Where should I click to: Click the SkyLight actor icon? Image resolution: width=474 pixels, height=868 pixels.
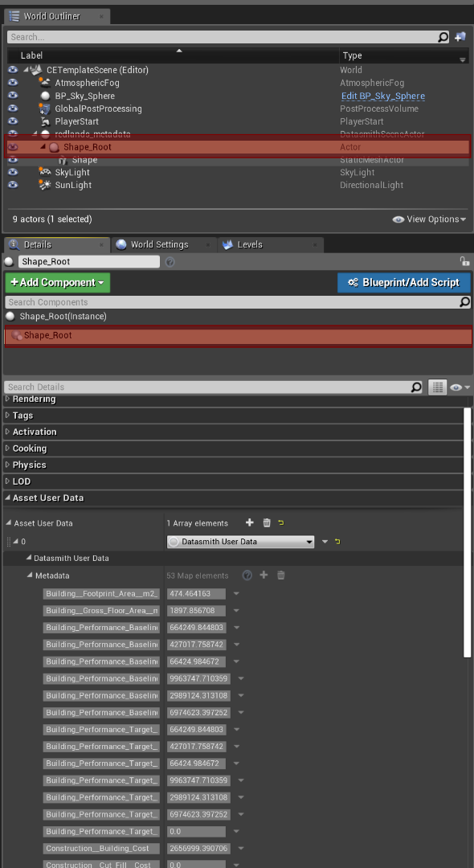(x=45, y=172)
